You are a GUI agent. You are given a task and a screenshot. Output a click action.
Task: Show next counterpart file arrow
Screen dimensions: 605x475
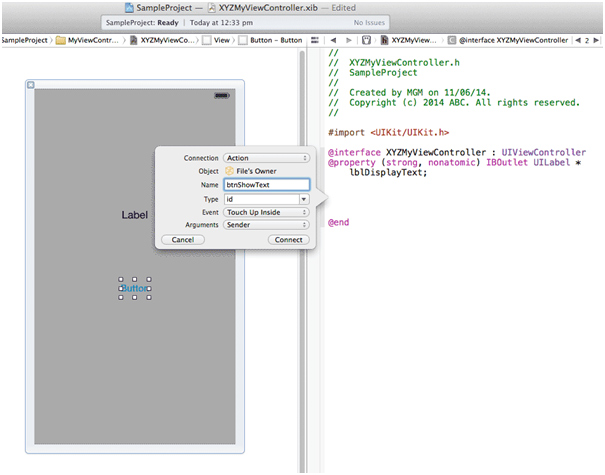(596, 40)
